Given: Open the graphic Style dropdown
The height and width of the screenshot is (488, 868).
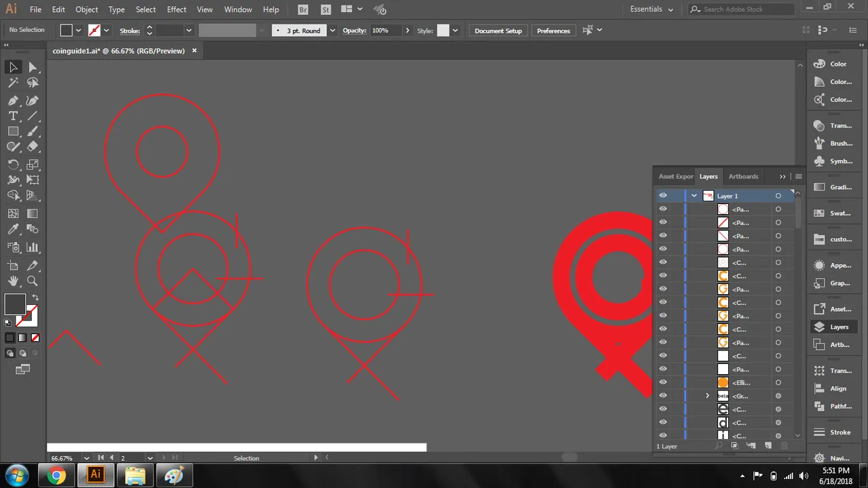Looking at the screenshot, I should (x=455, y=30).
